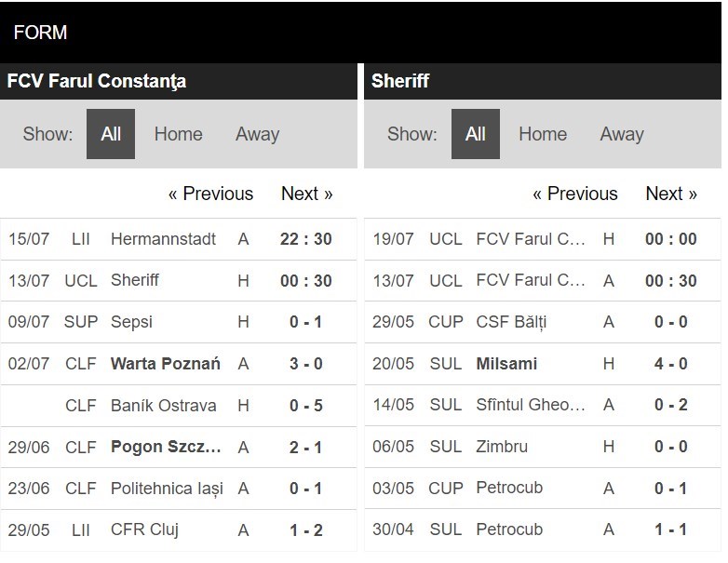Go to Next matches in Sheriff panel
The height and width of the screenshot is (563, 728).
(x=671, y=194)
